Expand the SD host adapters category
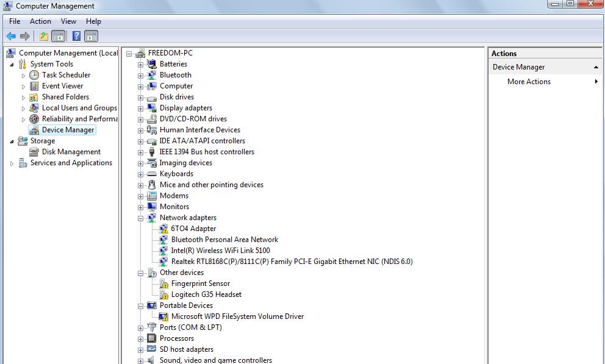The image size is (605, 364). click(x=140, y=350)
